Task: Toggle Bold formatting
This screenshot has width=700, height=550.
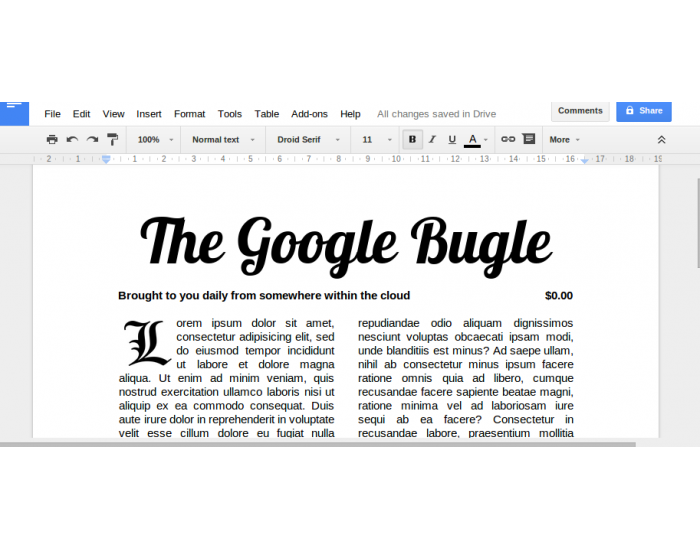Action: [412, 140]
